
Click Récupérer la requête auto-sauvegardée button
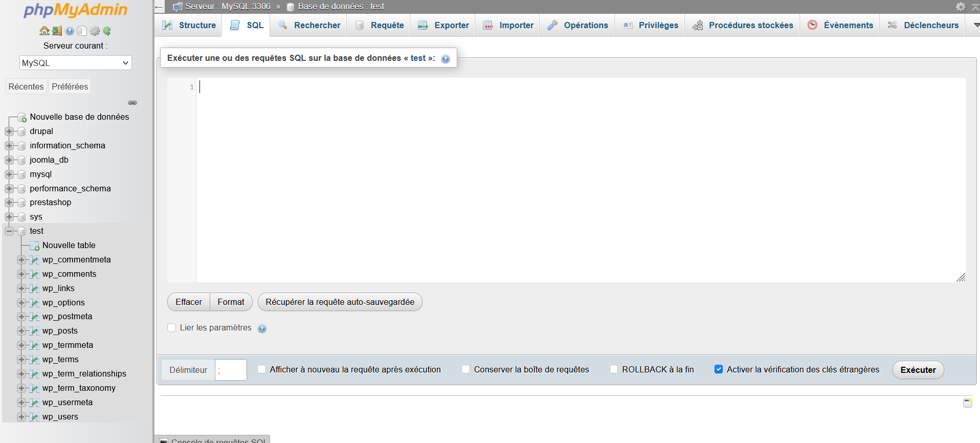(x=340, y=302)
